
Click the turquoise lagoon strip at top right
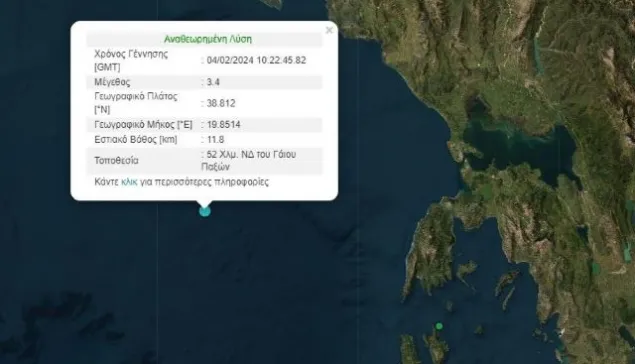pyautogui.click(x=538, y=55)
